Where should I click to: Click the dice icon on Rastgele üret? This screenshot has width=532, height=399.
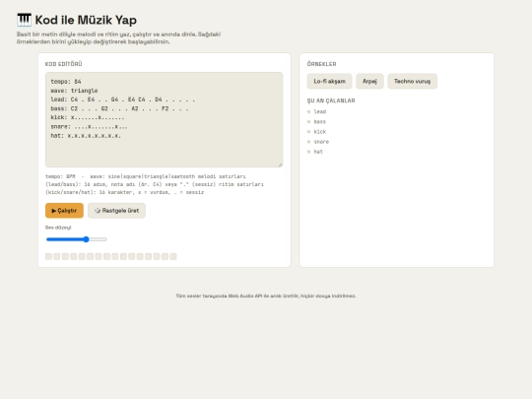(98, 211)
